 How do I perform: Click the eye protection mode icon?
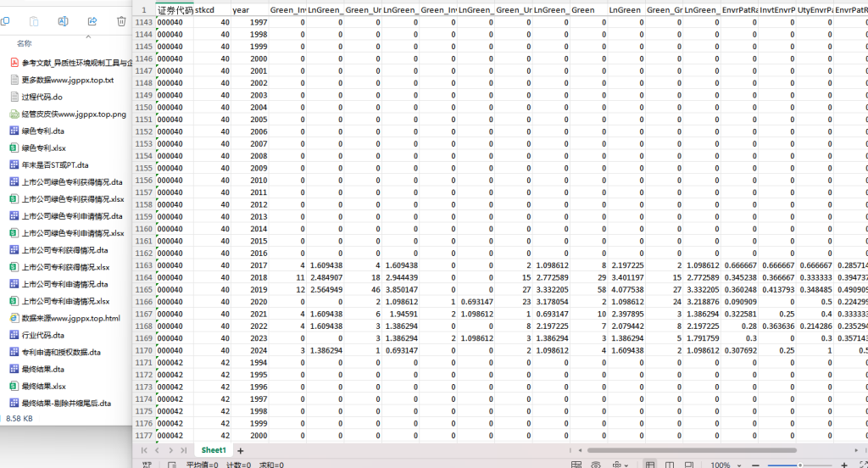coord(596,465)
